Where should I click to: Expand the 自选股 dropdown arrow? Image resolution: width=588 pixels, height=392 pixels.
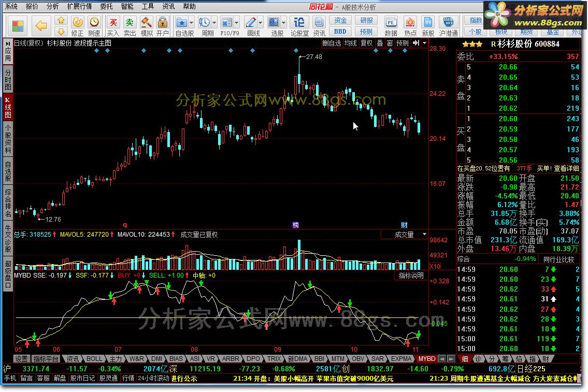pyautogui.click(x=191, y=23)
